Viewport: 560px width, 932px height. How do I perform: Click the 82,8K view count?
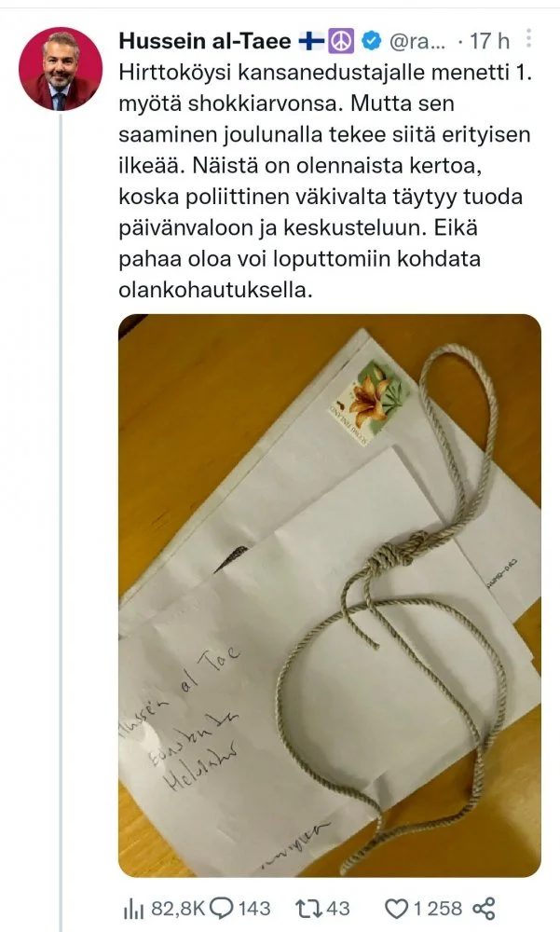178,908
